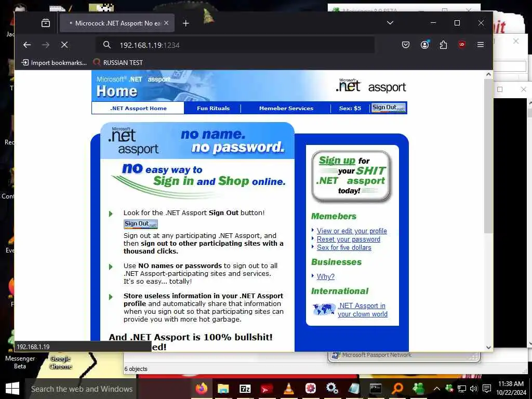This screenshot has height=399, width=532.
Task: Click the disabled forward arrow
Action: coord(46,45)
